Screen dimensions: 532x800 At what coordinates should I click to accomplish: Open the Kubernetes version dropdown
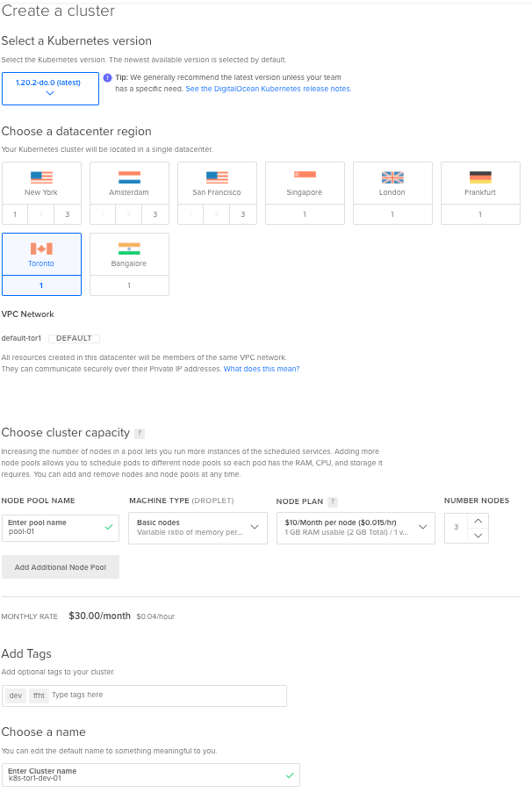(x=50, y=88)
